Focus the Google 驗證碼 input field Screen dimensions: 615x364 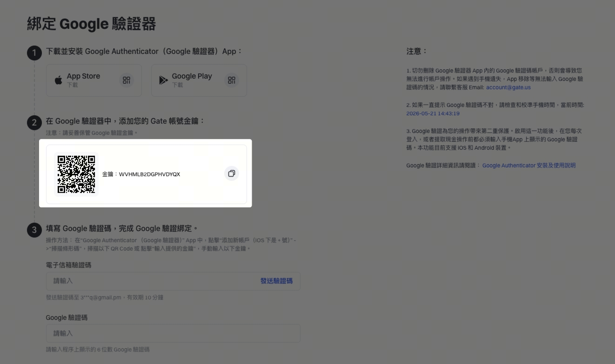pyautogui.click(x=173, y=334)
